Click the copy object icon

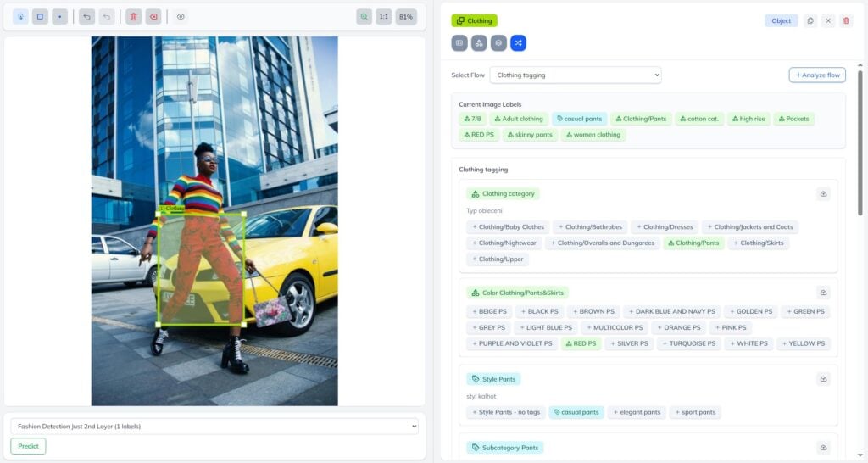pos(810,20)
